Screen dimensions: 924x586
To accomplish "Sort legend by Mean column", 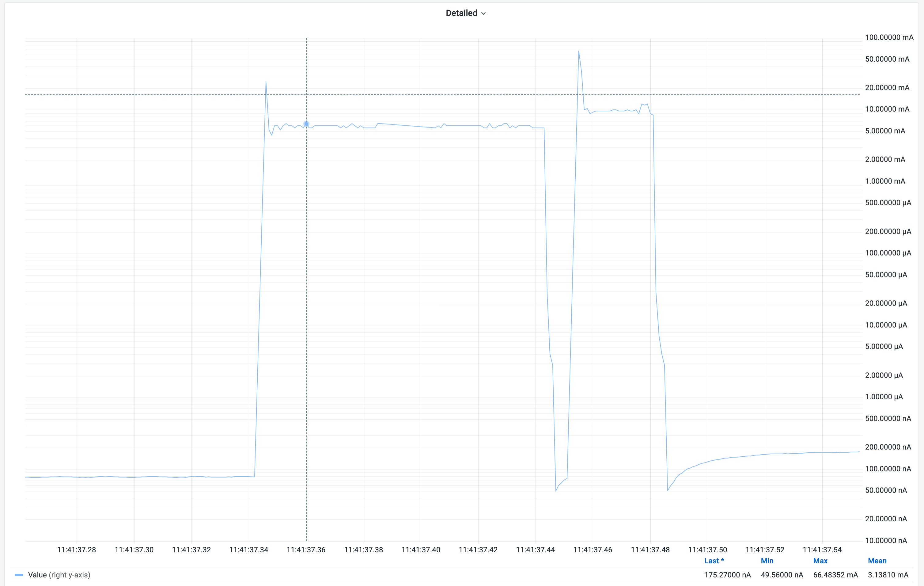I will tap(877, 561).
